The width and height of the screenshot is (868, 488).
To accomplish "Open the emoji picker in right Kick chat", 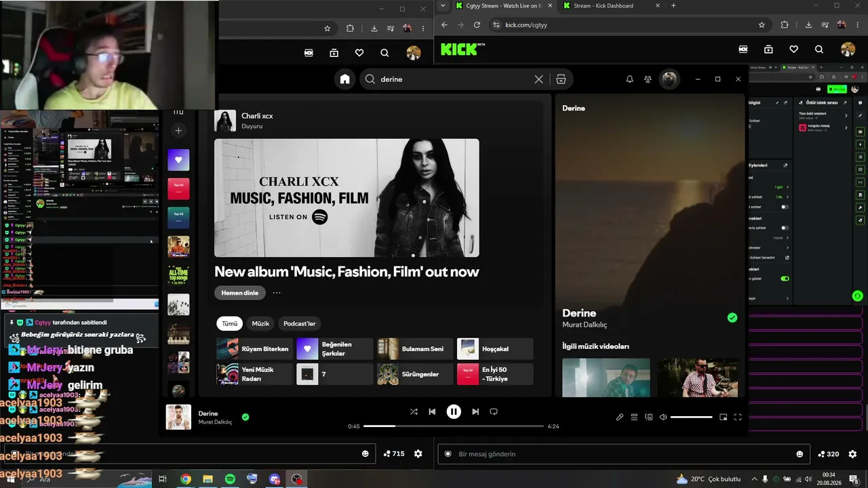I will (x=800, y=454).
